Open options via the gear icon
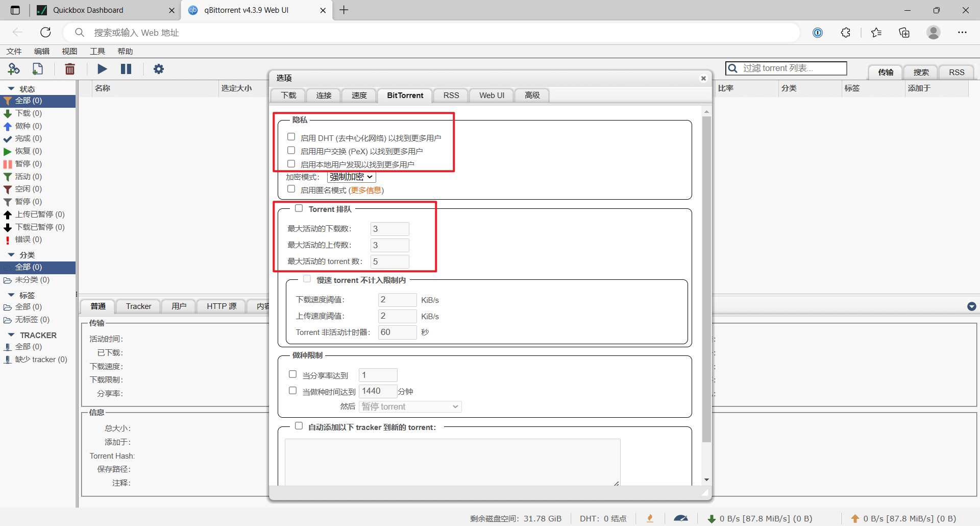Image resolution: width=980 pixels, height=526 pixels. point(159,69)
